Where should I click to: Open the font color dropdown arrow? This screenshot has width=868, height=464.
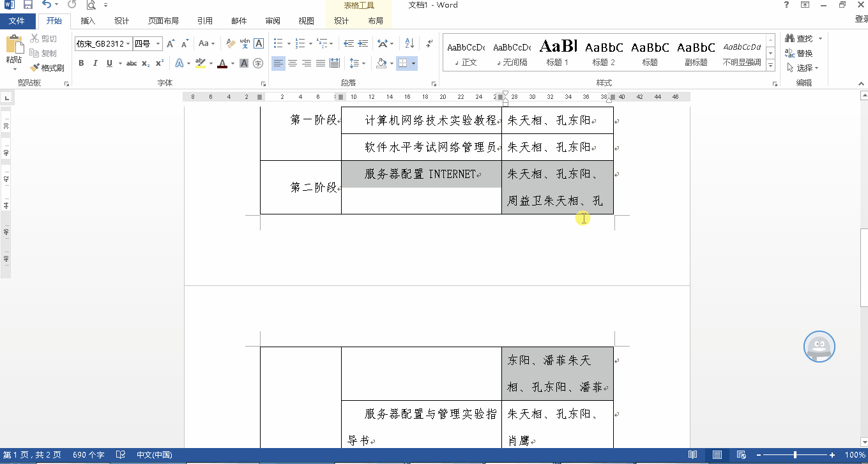(232, 64)
